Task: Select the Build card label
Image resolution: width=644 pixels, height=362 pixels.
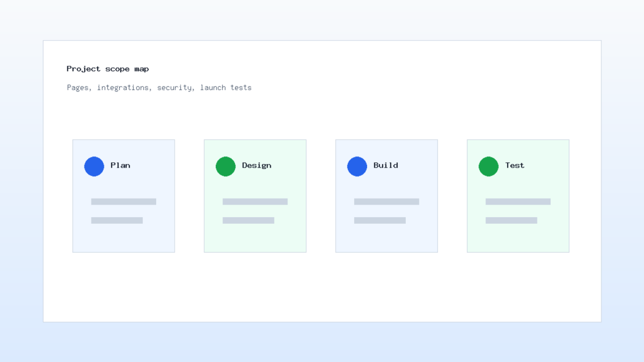Action: [x=386, y=165]
